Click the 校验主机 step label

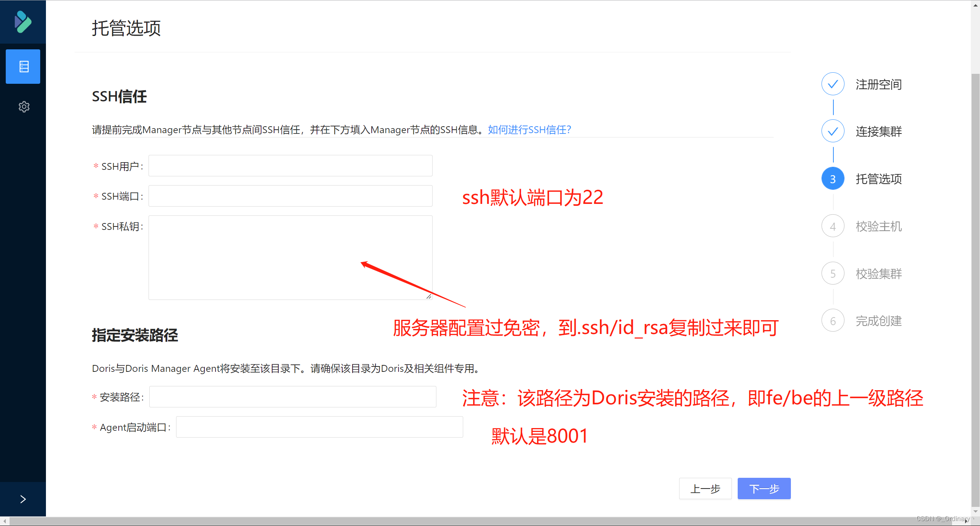(879, 226)
